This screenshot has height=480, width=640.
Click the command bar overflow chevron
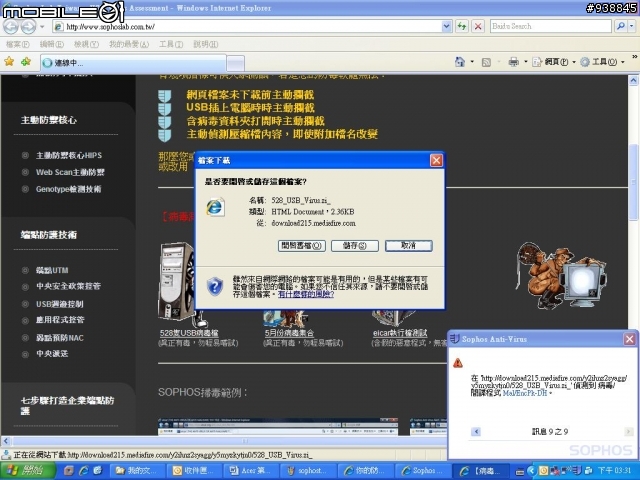coord(635,56)
